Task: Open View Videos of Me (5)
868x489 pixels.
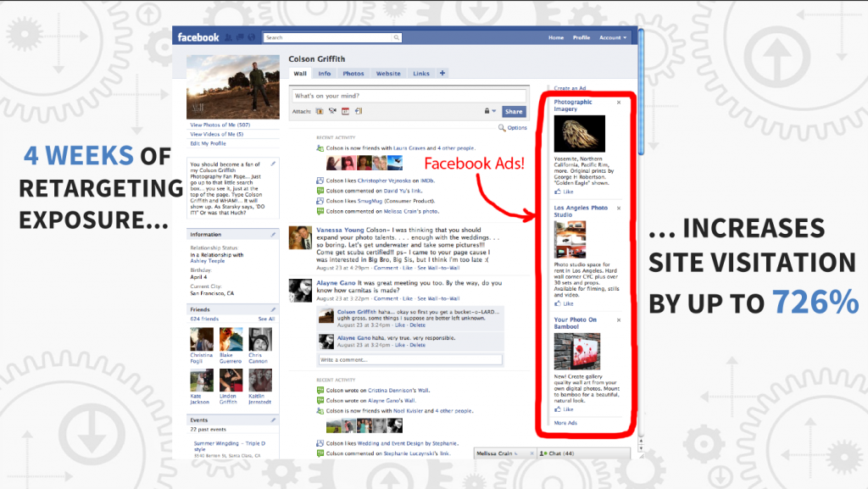Action: click(x=217, y=134)
